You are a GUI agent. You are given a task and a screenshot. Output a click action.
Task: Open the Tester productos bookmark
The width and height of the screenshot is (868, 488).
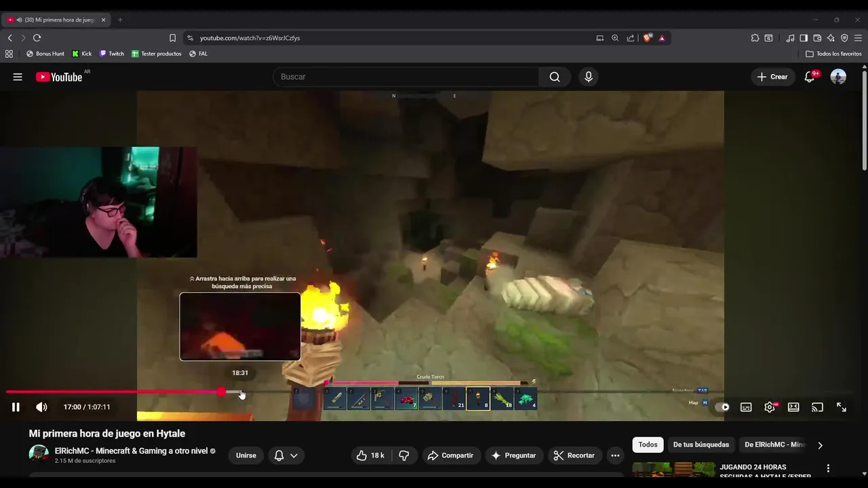pos(157,54)
